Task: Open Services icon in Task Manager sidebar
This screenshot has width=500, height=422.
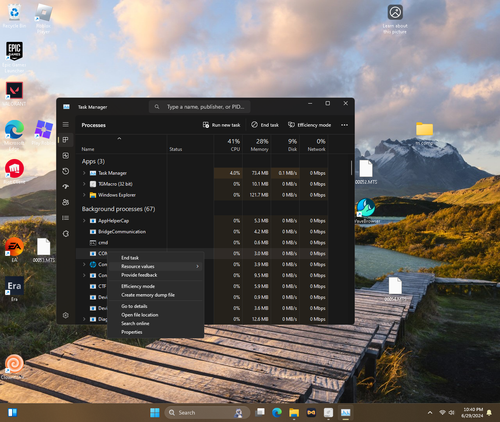Action: (x=66, y=234)
